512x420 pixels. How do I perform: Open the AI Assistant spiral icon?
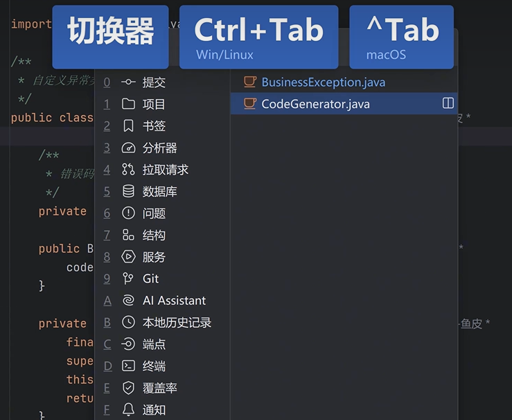click(x=128, y=301)
